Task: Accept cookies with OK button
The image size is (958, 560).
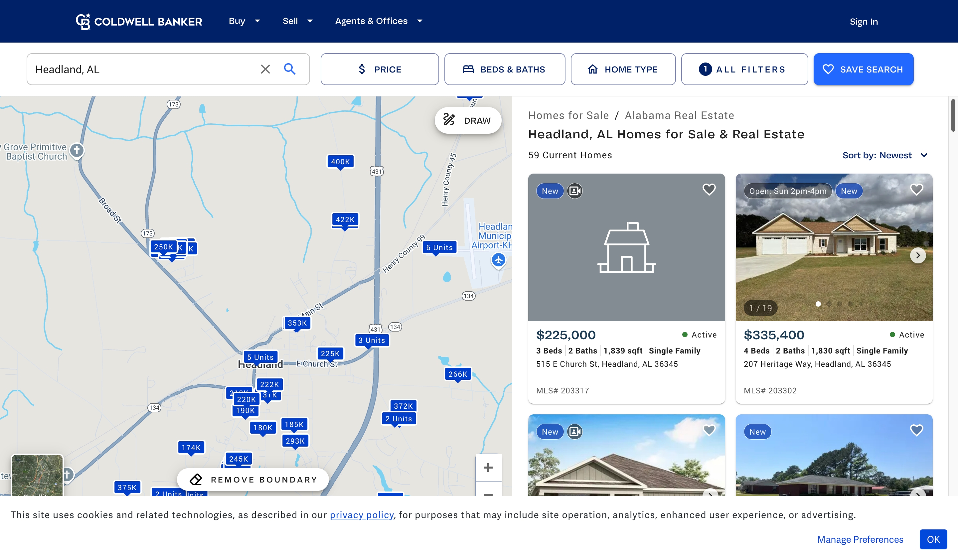Action: coord(933,539)
